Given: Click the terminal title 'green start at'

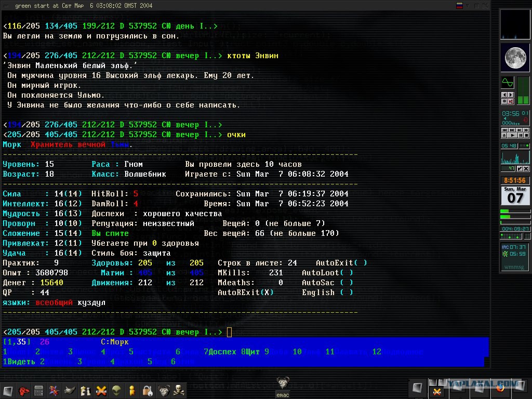Looking at the screenshot, I should (37, 6).
